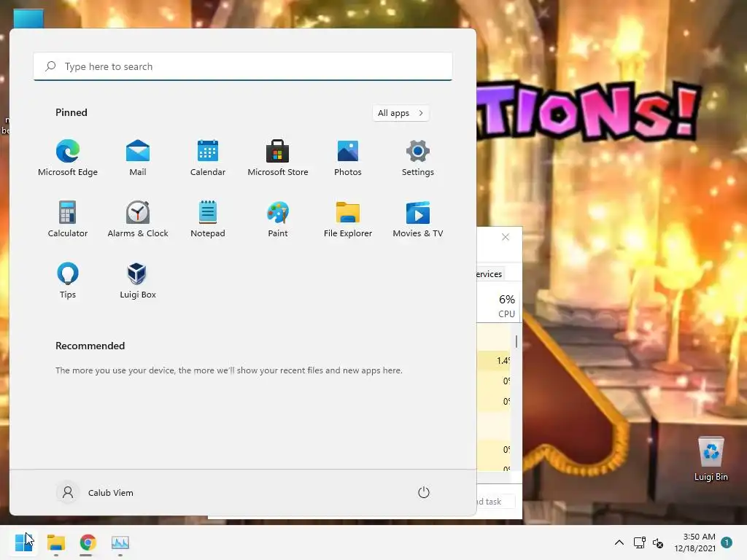Open the Tips app

pos(68,281)
